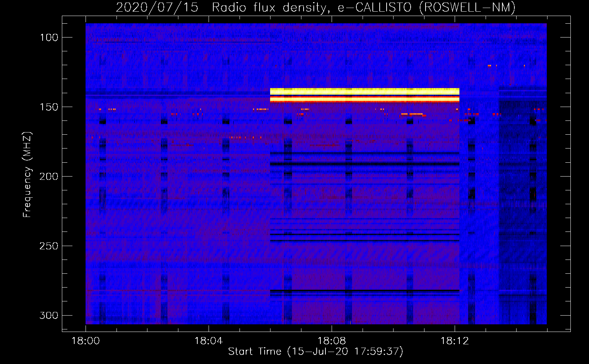Screen dimensions: 589x364
Task: Click the 18:08 time tick label
Action: coord(332,341)
